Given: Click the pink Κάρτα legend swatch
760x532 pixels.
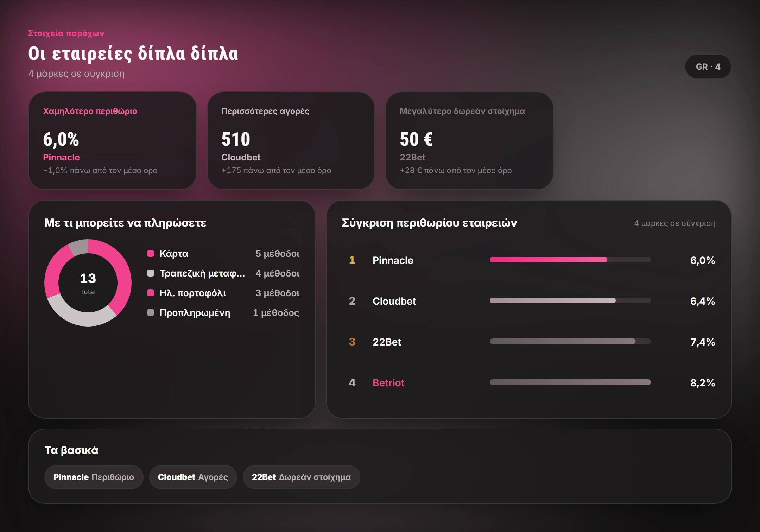Looking at the screenshot, I should [151, 253].
